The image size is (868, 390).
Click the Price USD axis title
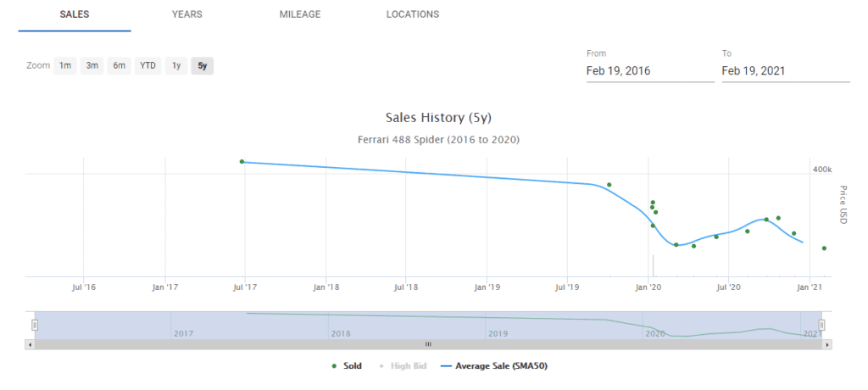843,204
